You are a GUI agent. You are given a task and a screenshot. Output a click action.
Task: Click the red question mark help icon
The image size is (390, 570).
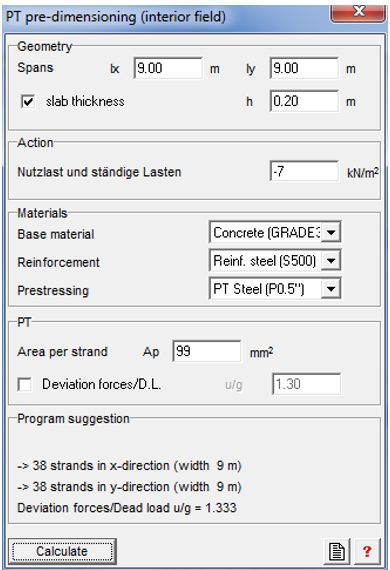pos(367,551)
